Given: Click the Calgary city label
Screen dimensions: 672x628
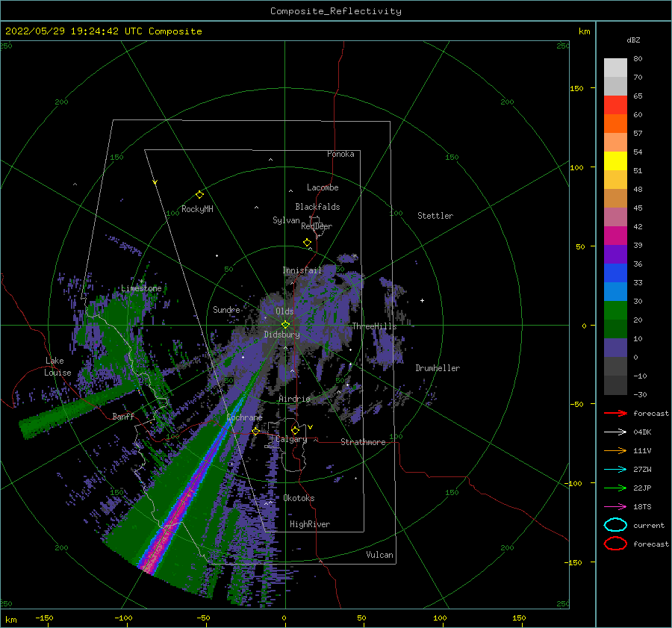Looking at the screenshot, I should coord(291,439).
